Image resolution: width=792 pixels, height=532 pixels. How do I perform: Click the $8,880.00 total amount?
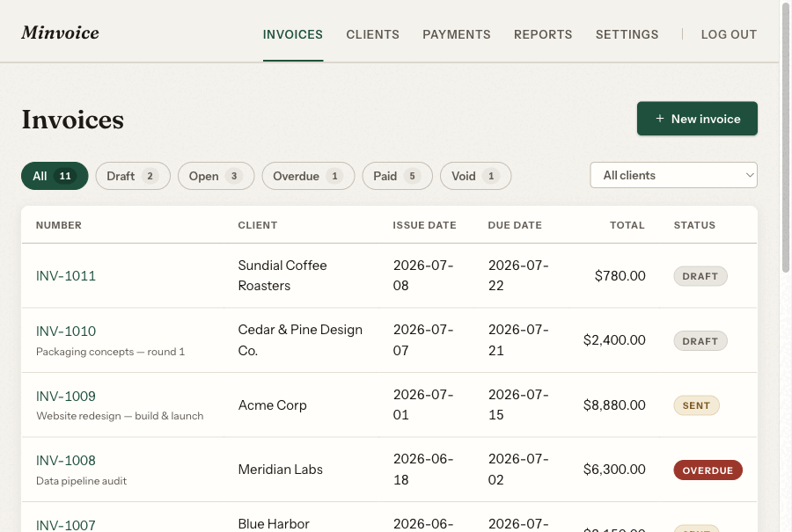(614, 405)
